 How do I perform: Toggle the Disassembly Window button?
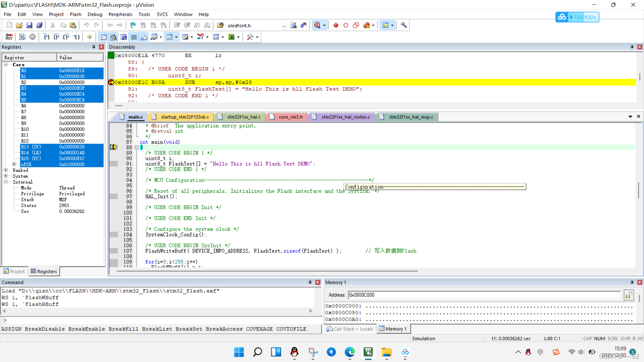(x=113, y=37)
